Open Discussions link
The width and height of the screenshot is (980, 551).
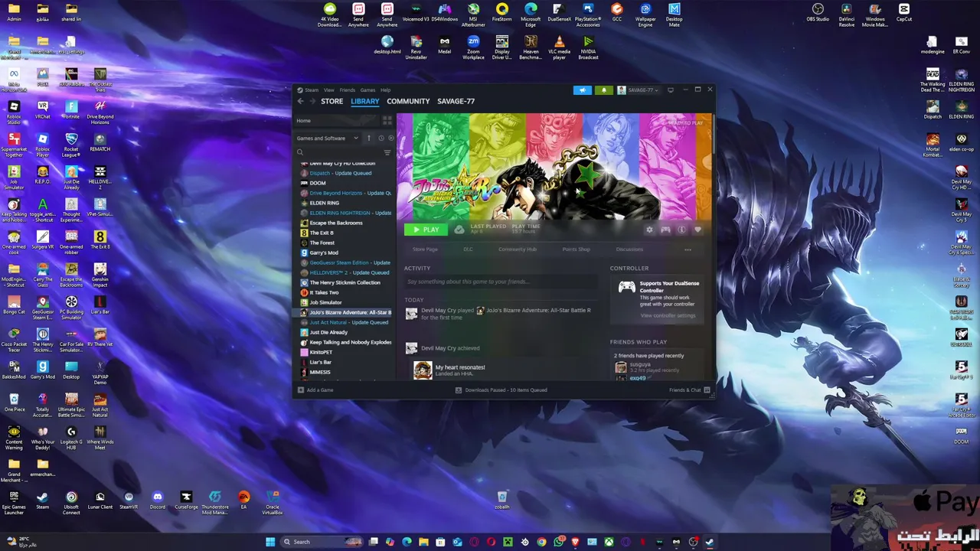click(x=629, y=249)
